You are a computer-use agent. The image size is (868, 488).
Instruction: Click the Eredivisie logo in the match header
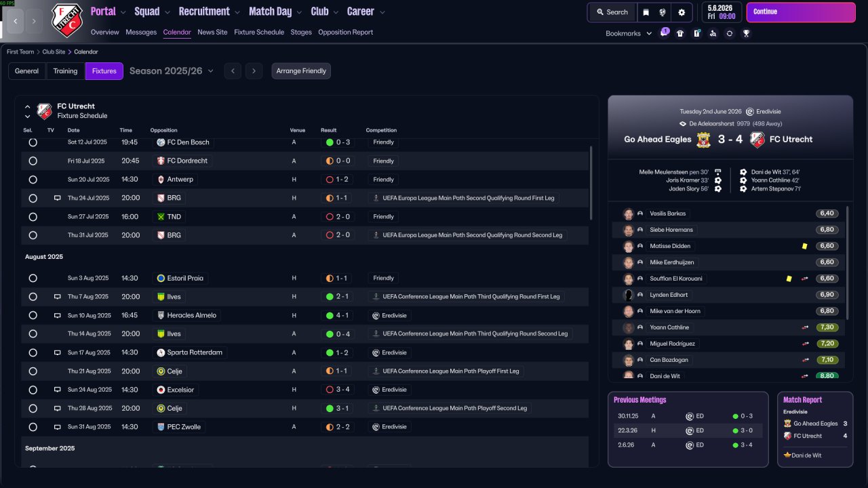click(750, 112)
